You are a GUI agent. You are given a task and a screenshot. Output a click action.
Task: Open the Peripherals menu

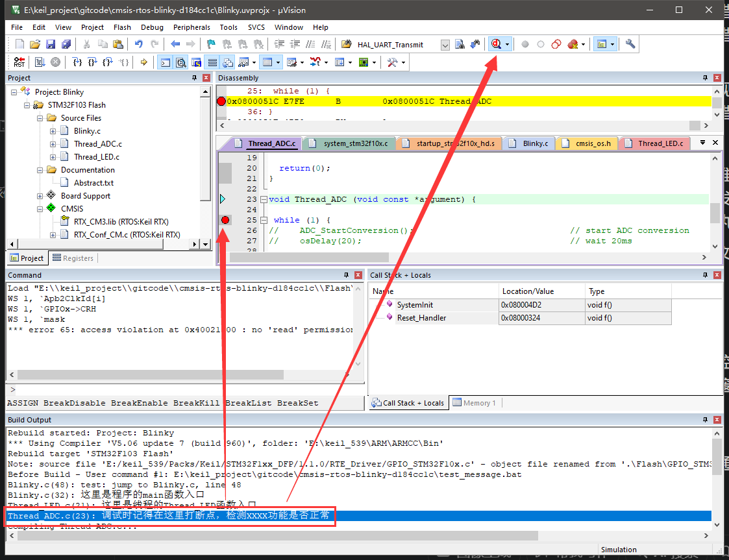click(x=192, y=27)
